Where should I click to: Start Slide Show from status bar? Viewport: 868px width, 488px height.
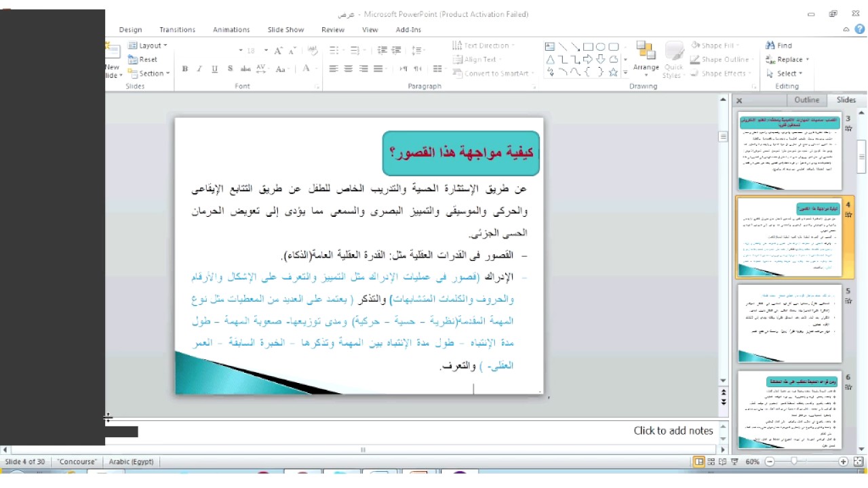(734, 462)
